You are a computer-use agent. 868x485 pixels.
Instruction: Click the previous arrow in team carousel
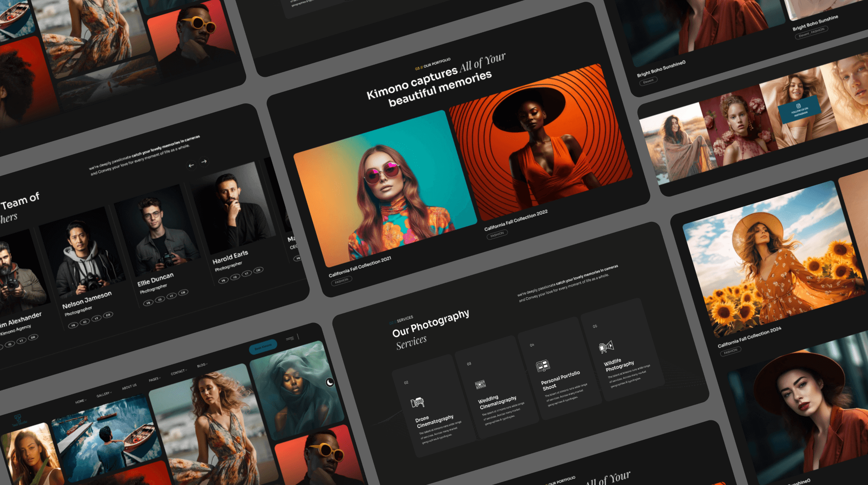point(191,165)
